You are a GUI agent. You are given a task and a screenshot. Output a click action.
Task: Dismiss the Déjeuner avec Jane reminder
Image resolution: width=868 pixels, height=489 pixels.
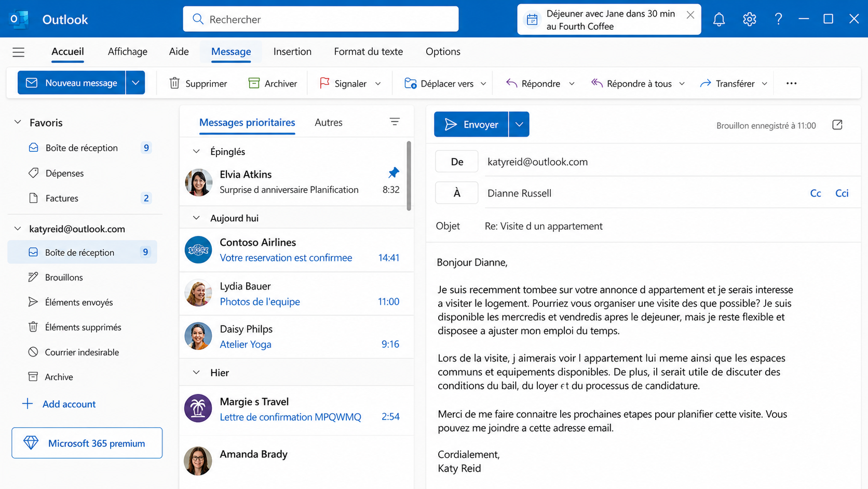(x=690, y=15)
